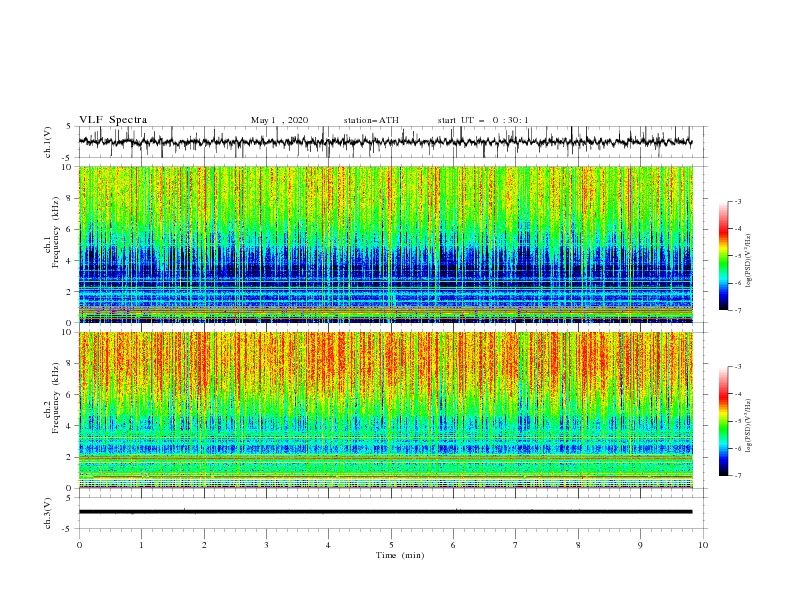Click the "-3" value on ch.1 colorbar
This screenshot has height=612, width=792.
(x=738, y=201)
